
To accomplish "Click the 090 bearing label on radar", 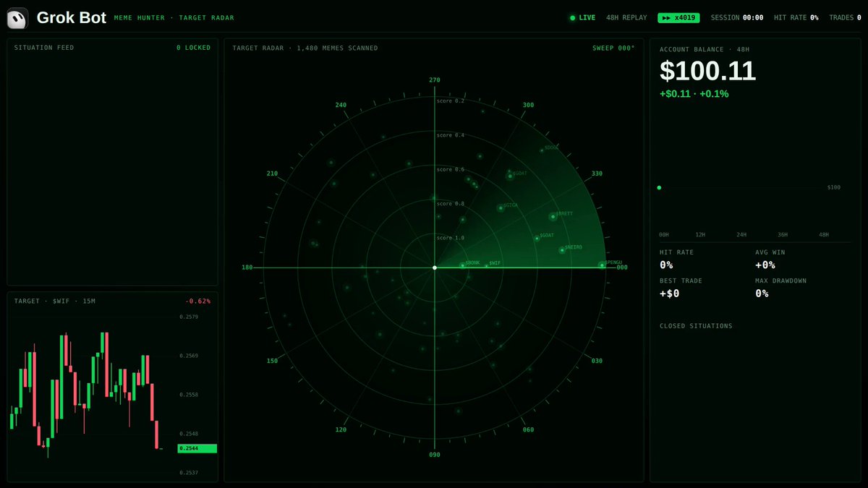I will coord(435,455).
